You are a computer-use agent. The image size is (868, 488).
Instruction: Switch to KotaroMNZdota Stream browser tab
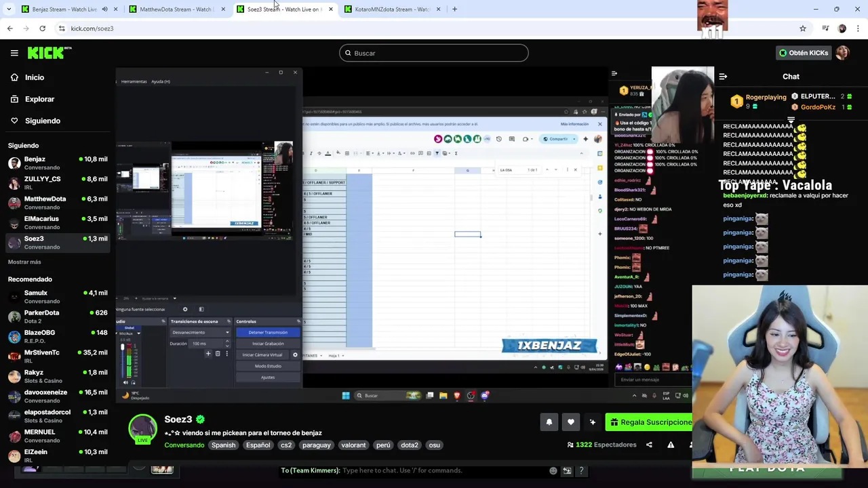[392, 9]
